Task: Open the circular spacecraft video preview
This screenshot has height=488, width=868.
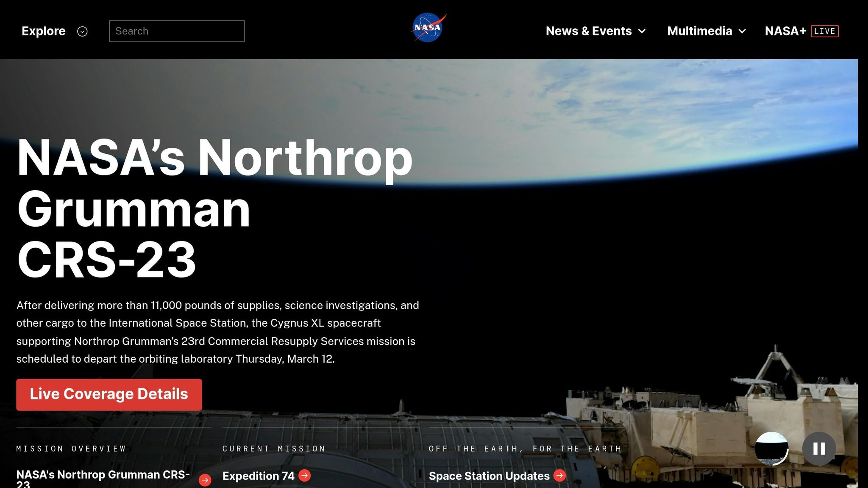Action: [x=772, y=448]
